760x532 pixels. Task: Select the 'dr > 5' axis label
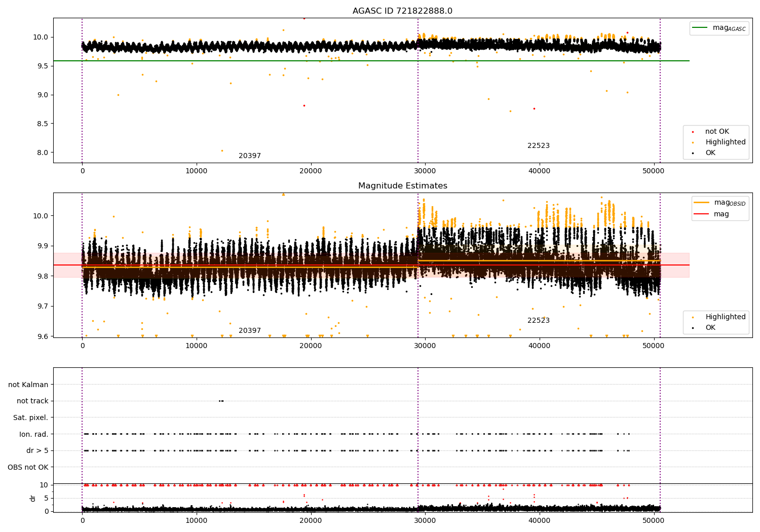pos(37,450)
